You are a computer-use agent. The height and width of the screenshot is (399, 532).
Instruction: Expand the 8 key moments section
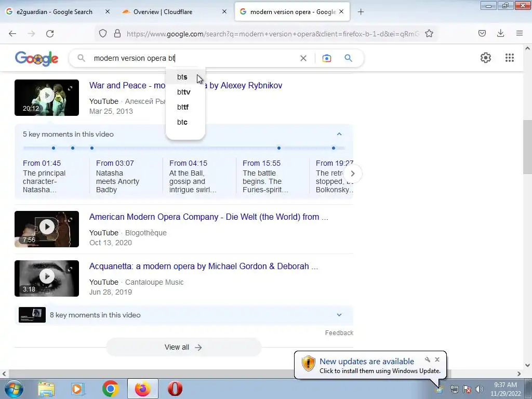(x=339, y=315)
